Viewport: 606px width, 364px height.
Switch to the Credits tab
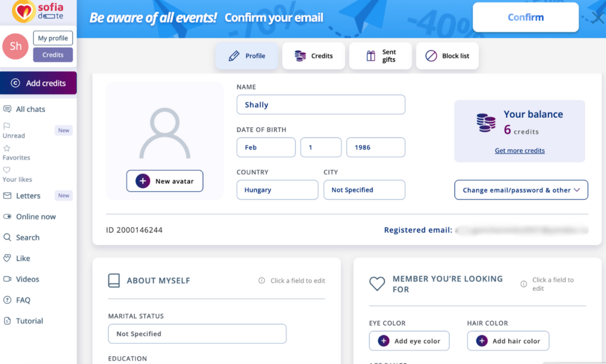[314, 56]
